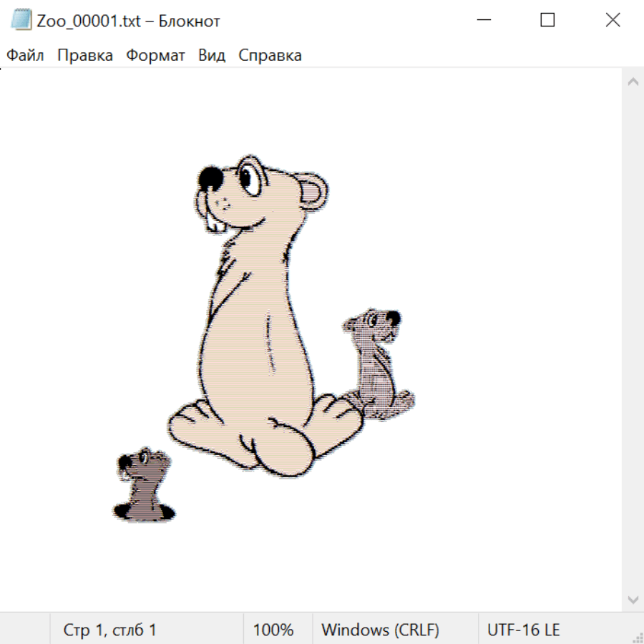Click the resize grip in the window corner
Screen dimensions: 644x644
[x=638, y=637]
